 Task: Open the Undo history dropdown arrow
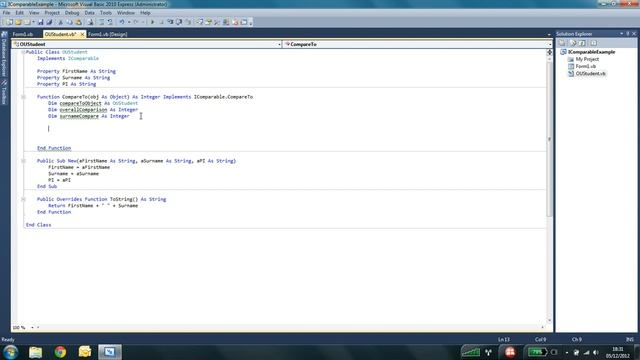(129, 22)
